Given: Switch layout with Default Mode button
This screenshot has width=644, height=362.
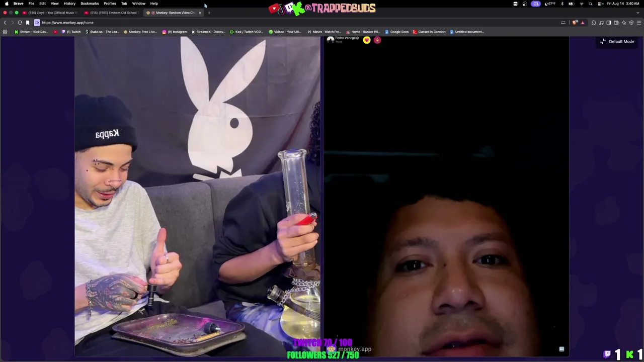Looking at the screenshot, I should 617,42.
